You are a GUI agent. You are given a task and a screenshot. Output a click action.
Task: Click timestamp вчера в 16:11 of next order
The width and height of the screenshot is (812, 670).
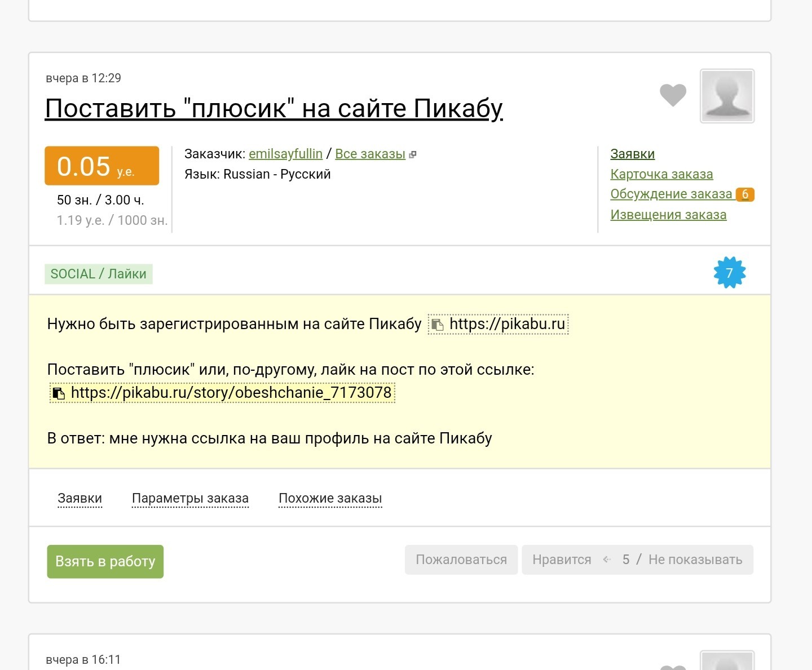(83, 660)
